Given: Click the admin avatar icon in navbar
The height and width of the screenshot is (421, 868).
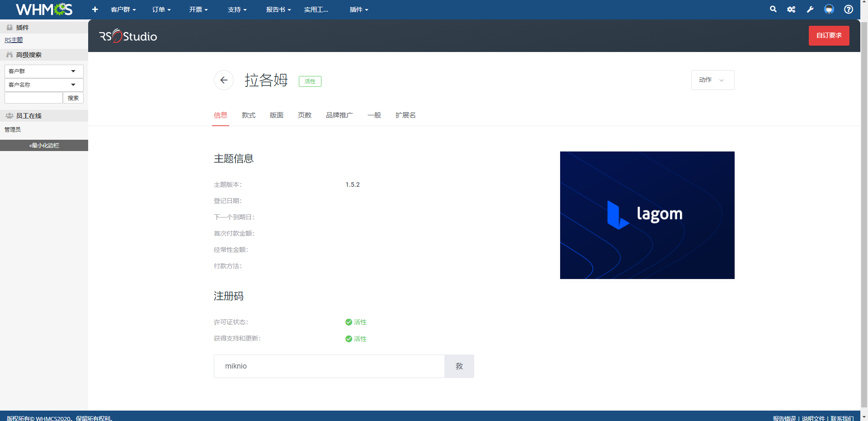Looking at the screenshot, I should [829, 9].
